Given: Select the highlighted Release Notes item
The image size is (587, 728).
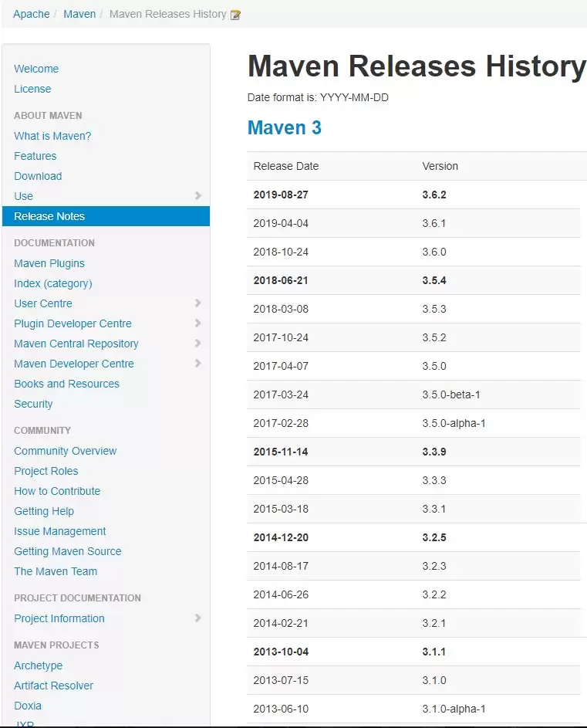Looking at the screenshot, I should click(106, 216).
